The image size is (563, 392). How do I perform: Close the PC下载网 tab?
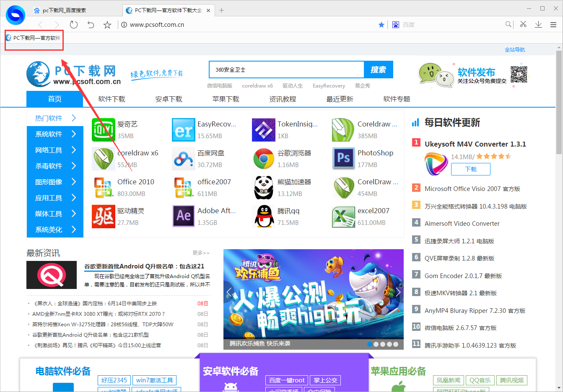coord(208,10)
